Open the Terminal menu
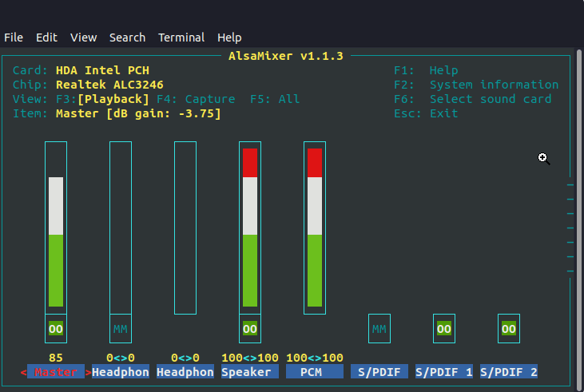The width and height of the screenshot is (584, 392). point(181,38)
